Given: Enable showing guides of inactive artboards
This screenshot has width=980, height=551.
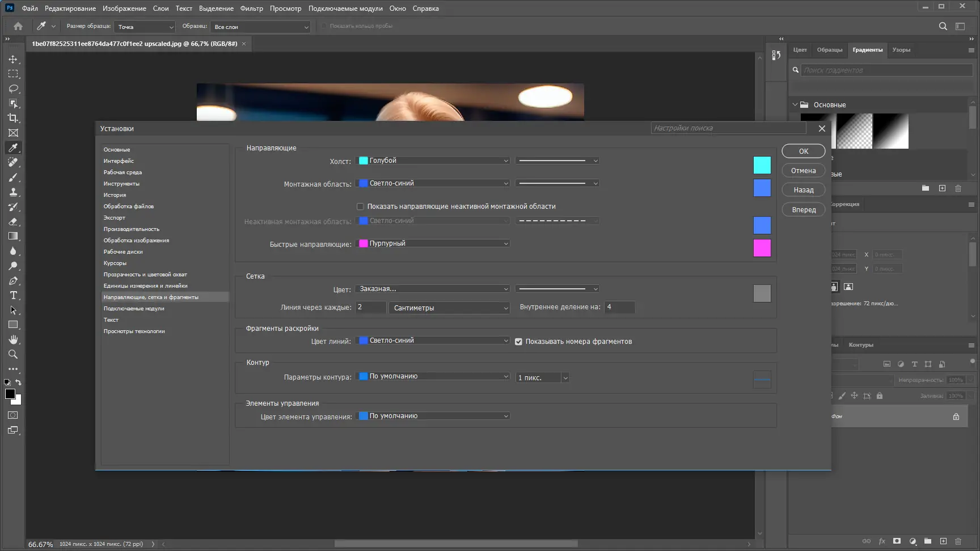Looking at the screenshot, I should tap(360, 206).
